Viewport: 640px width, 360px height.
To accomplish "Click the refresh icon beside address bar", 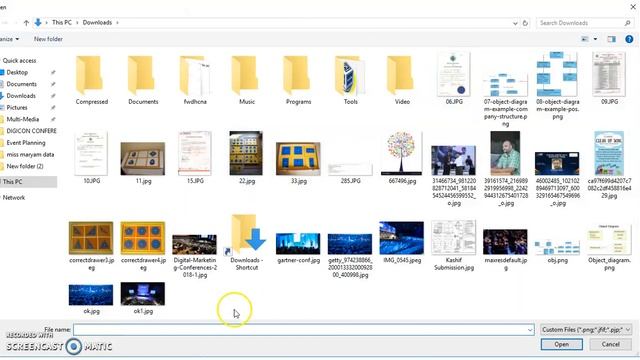I will coord(525,23).
